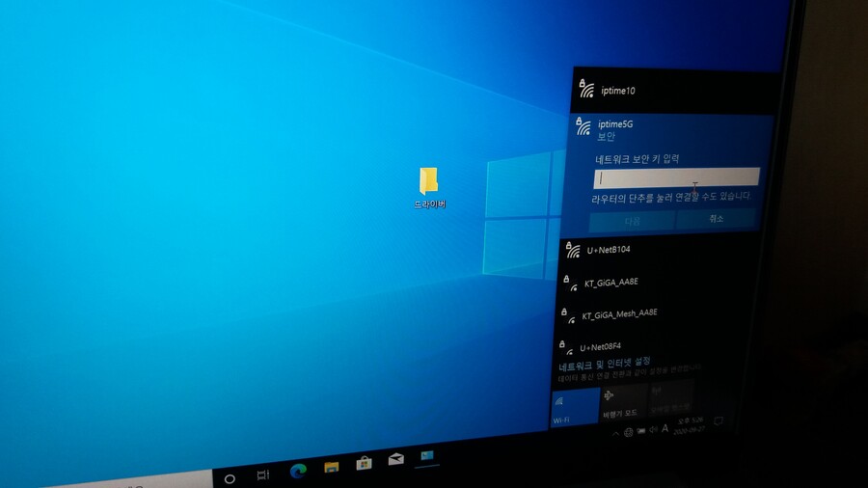Launch Microsoft Store from the taskbar
The image size is (868, 488).
click(364, 464)
